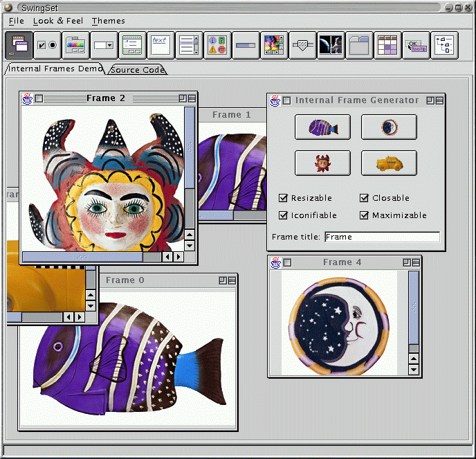The width and height of the screenshot is (476, 459).
Task: Click Frame 4 scrollbar down arrow
Action: (x=414, y=370)
